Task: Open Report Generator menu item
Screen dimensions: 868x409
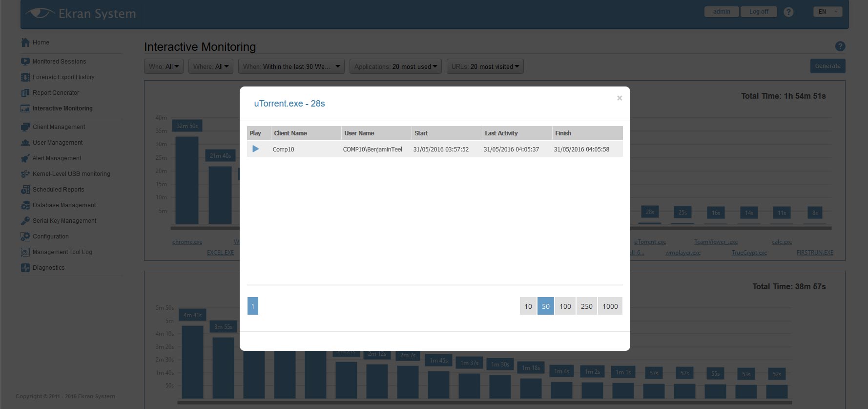Action: coord(56,93)
